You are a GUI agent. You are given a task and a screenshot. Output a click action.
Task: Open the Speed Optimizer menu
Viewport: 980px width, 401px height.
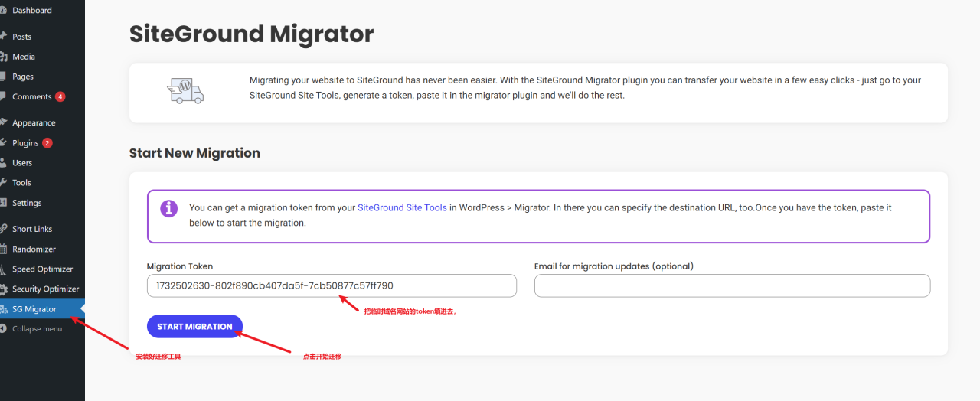(x=42, y=269)
